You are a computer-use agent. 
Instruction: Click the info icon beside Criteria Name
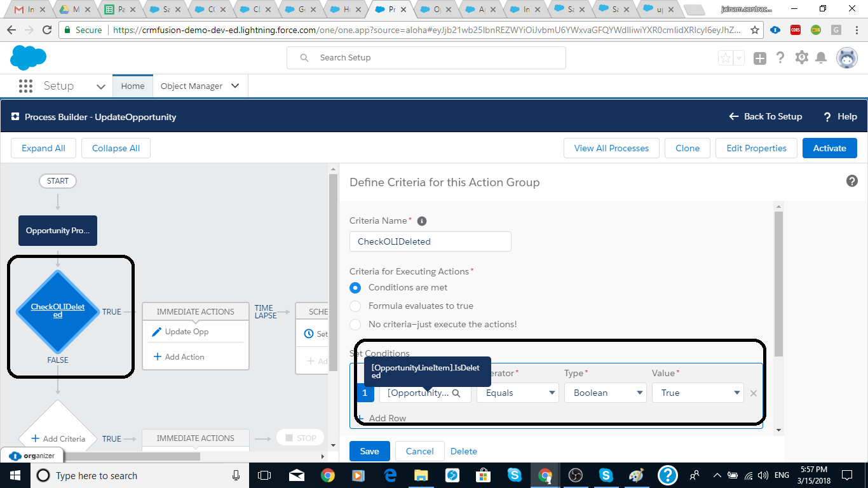421,221
